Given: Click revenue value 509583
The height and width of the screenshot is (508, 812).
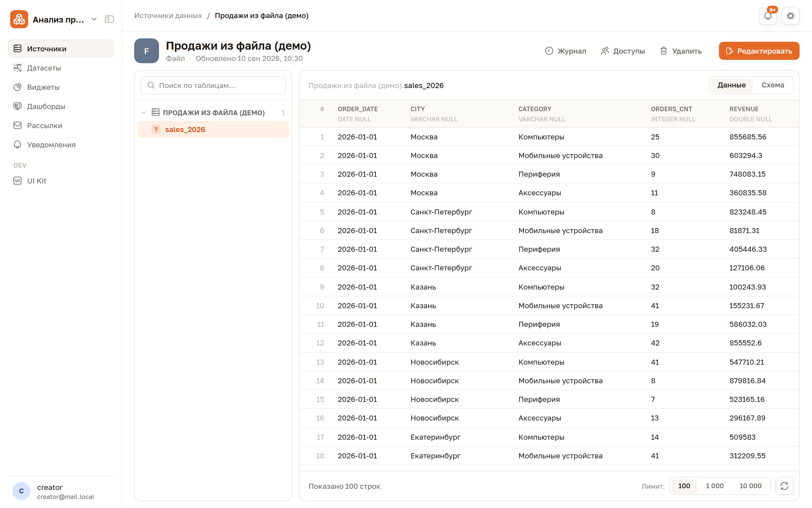Looking at the screenshot, I should [x=742, y=437].
